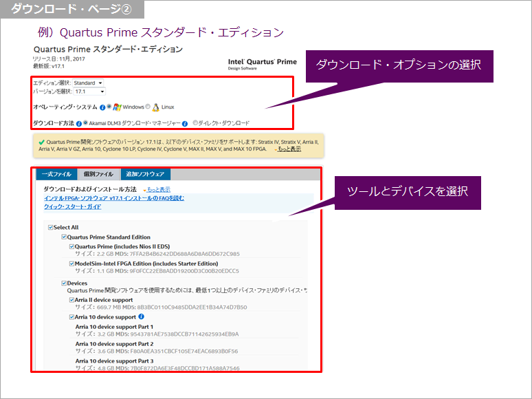Expand もっと表示 next to ダウンロードおよびインストール方法
The width and height of the screenshot is (532, 399).
click(x=159, y=189)
